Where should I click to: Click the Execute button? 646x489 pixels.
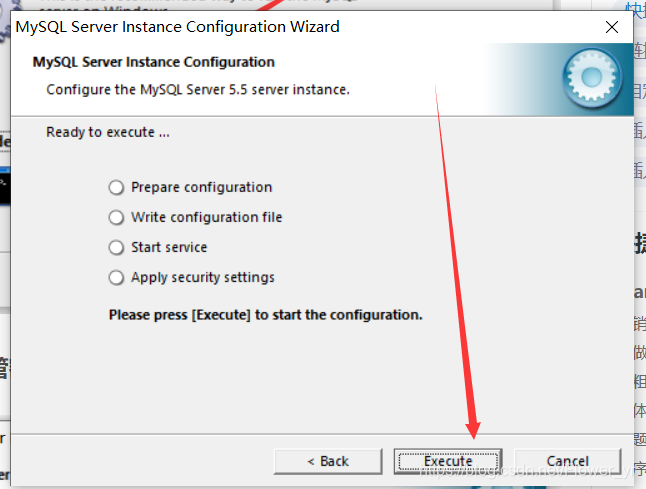coord(448,461)
